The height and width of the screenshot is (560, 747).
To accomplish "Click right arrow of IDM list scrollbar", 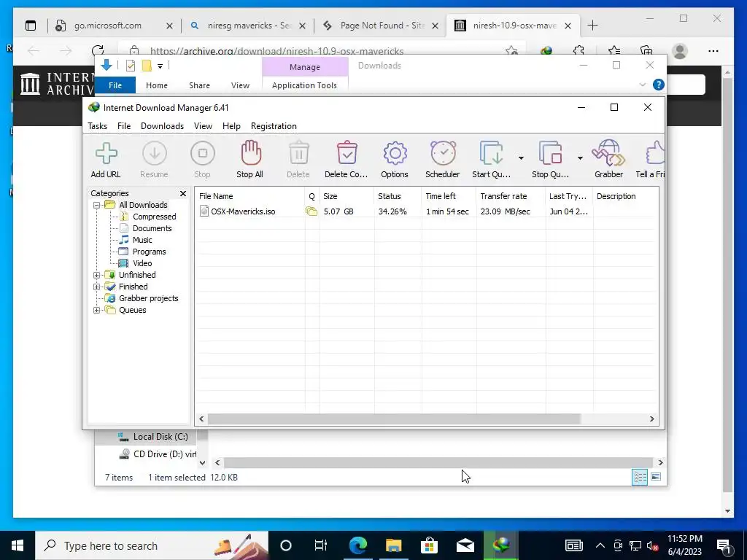I will tap(651, 419).
